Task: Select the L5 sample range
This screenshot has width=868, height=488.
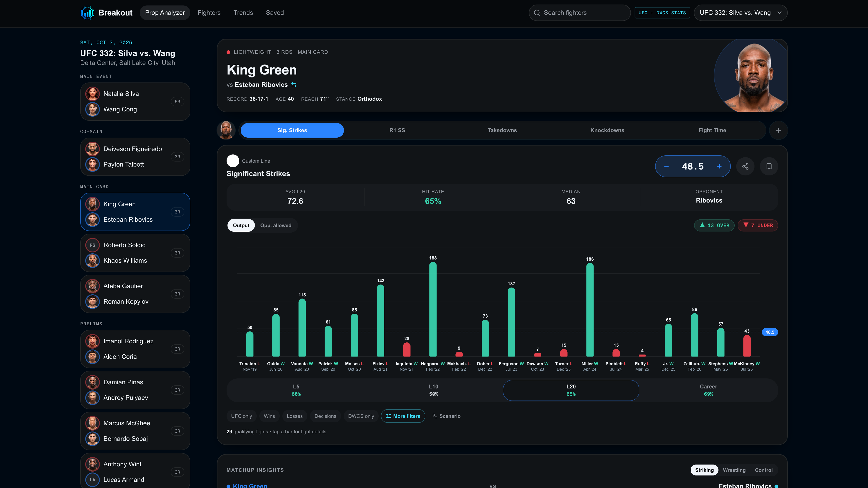Action: tap(296, 390)
